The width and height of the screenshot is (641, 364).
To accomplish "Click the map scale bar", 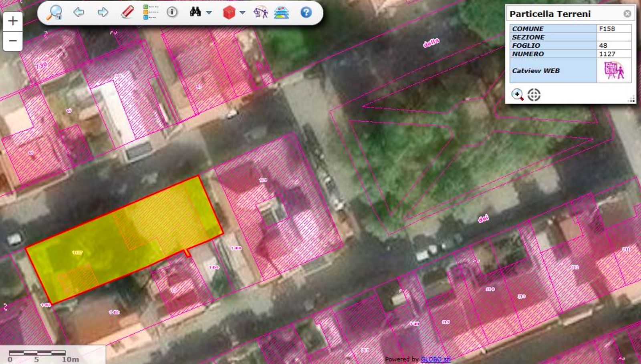I will [37, 353].
